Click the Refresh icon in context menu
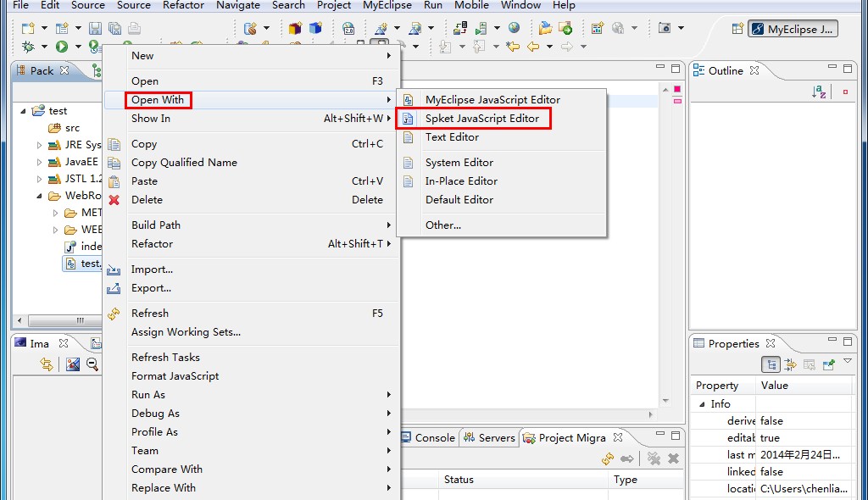The image size is (868, 500). [x=114, y=314]
